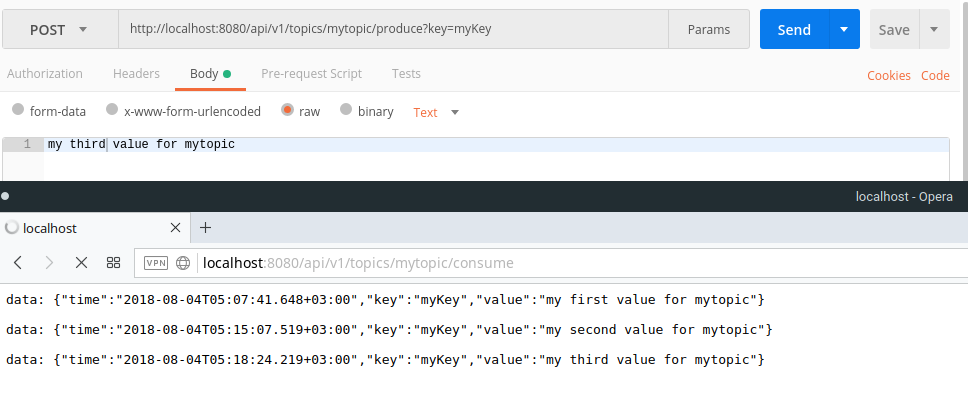
Task: Click the VPN badge in address bar
Action: point(156,264)
